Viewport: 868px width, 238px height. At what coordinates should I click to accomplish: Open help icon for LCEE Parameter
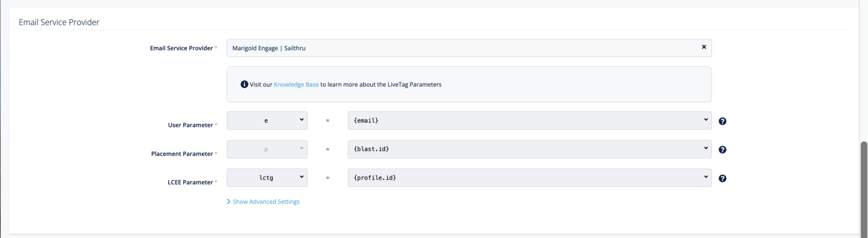722,179
